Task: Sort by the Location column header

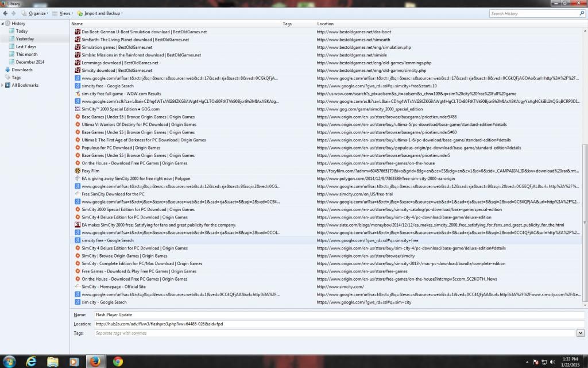Action: 450,24
